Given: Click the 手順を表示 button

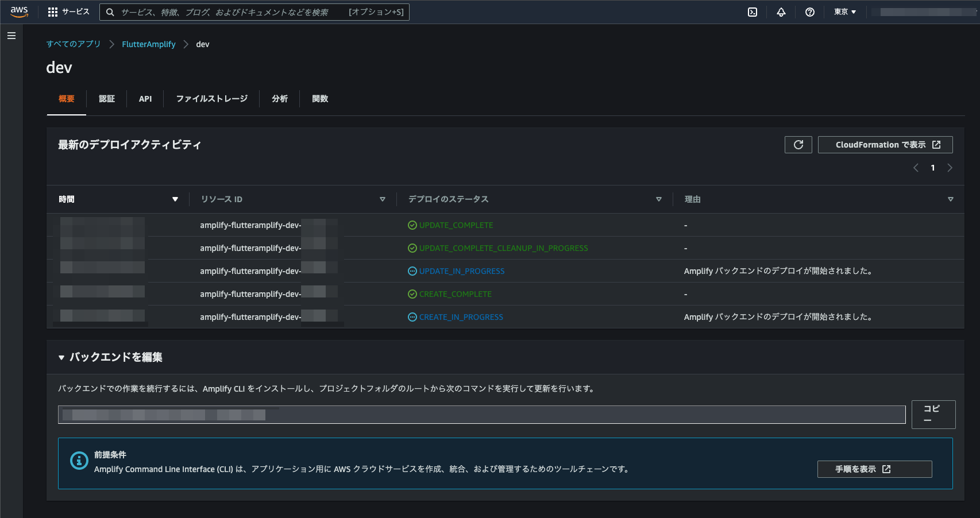Looking at the screenshot, I should click(x=874, y=469).
